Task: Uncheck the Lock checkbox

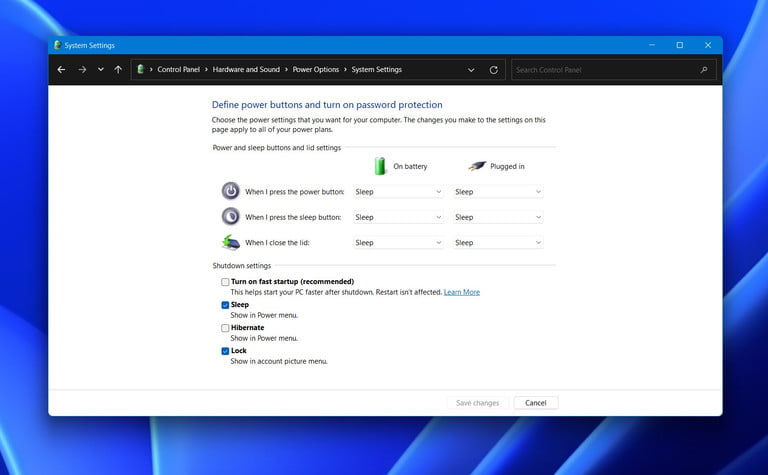Action: (x=225, y=351)
